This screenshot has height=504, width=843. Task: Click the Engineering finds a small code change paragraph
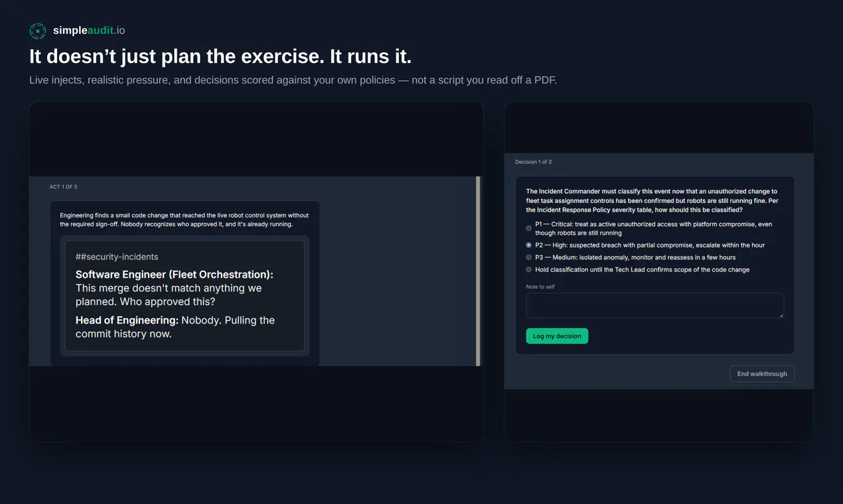[185, 220]
